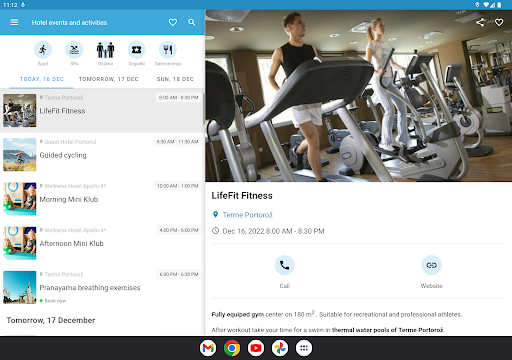The width and height of the screenshot is (512, 360).
Task: Tap the Call phone icon
Action: click(x=284, y=265)
